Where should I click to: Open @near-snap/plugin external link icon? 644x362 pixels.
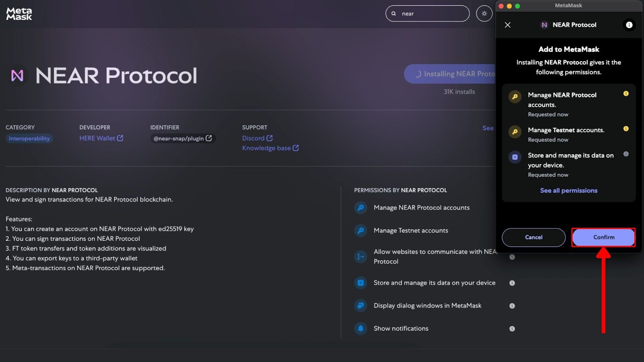[x=208, y=138]
